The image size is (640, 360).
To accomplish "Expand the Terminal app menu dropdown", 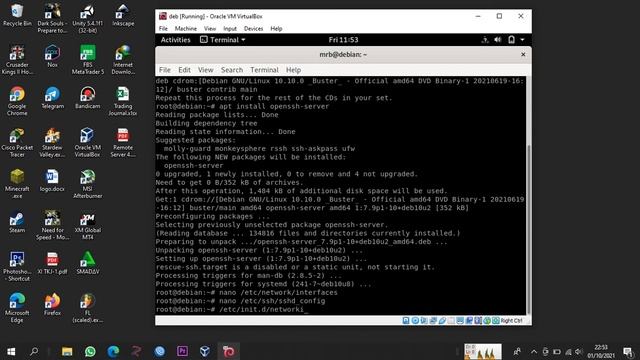I will coord(223,40).
